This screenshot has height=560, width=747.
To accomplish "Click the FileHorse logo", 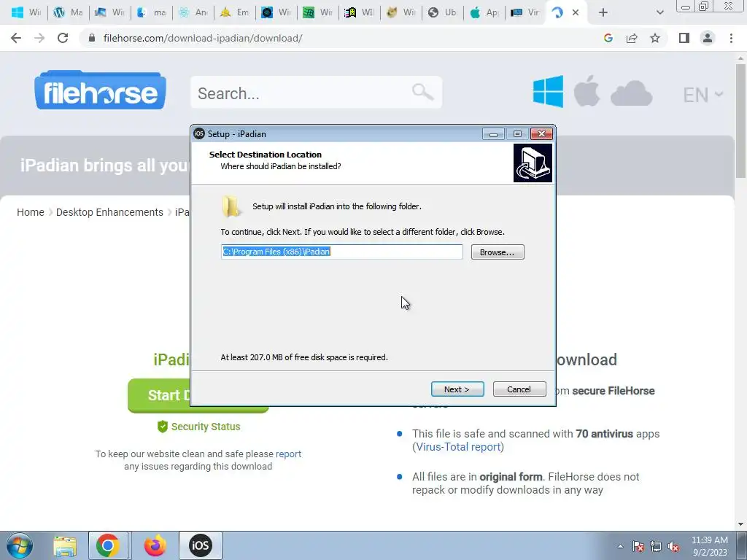I will 100,90.
